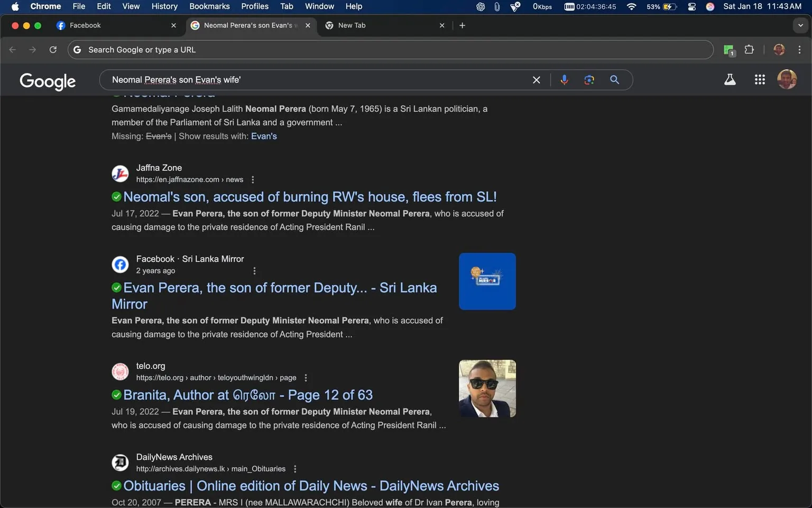
Task: Reload the page with refresh icon
Action: click(x=53, y=49)
